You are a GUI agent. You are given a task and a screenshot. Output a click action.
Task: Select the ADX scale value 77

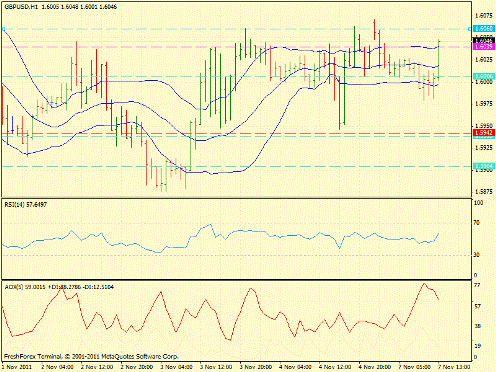click(477, 285)
